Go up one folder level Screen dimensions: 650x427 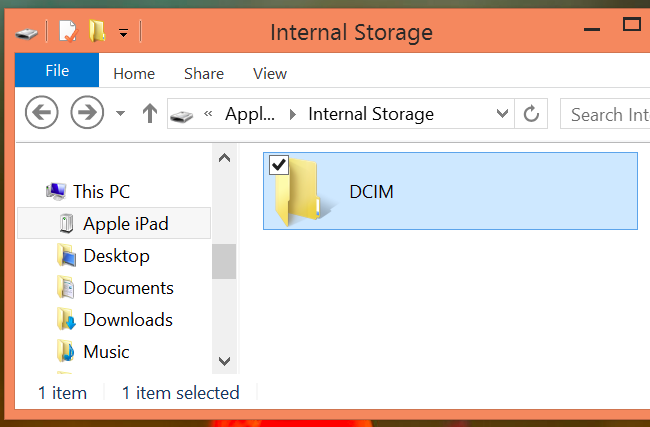point(150,113)
